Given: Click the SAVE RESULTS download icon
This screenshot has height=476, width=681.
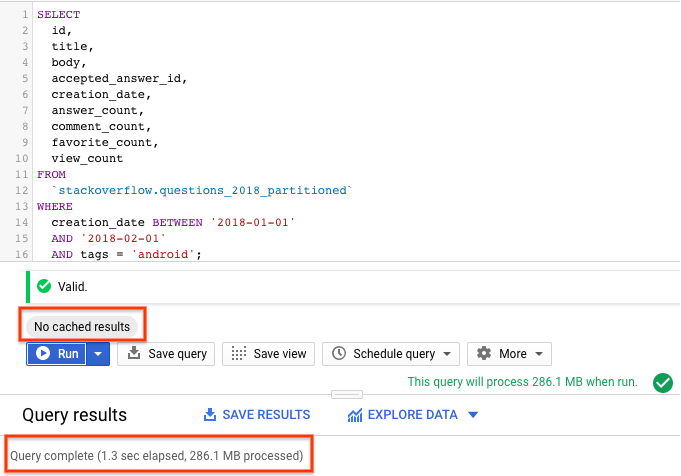Looking at the screenshot, I should tap(210, 415).
